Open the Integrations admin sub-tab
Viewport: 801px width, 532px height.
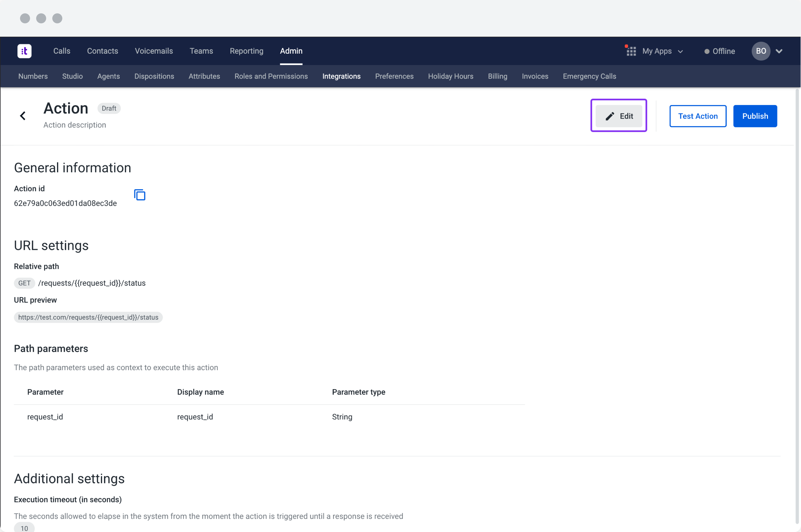point(341,76)
